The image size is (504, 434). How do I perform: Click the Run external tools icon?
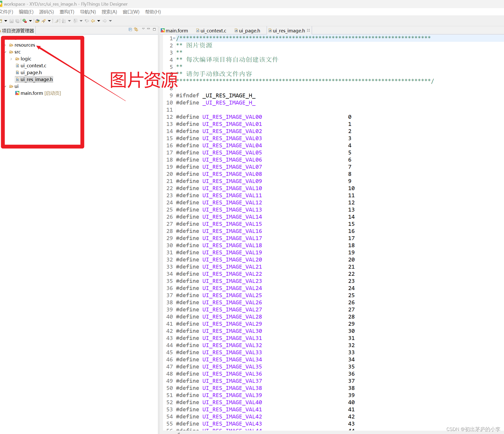tap(25, 21)
